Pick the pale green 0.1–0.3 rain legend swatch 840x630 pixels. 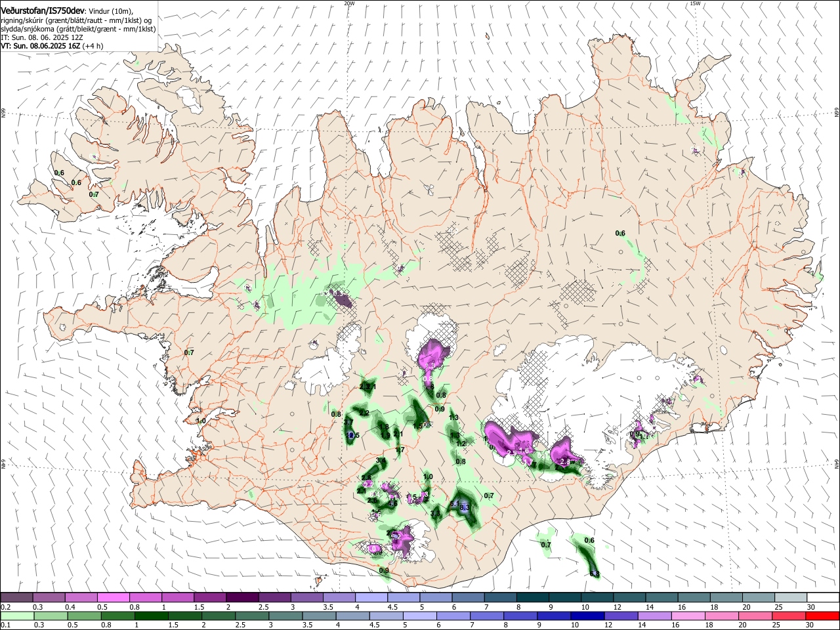(x=17, y=615)
